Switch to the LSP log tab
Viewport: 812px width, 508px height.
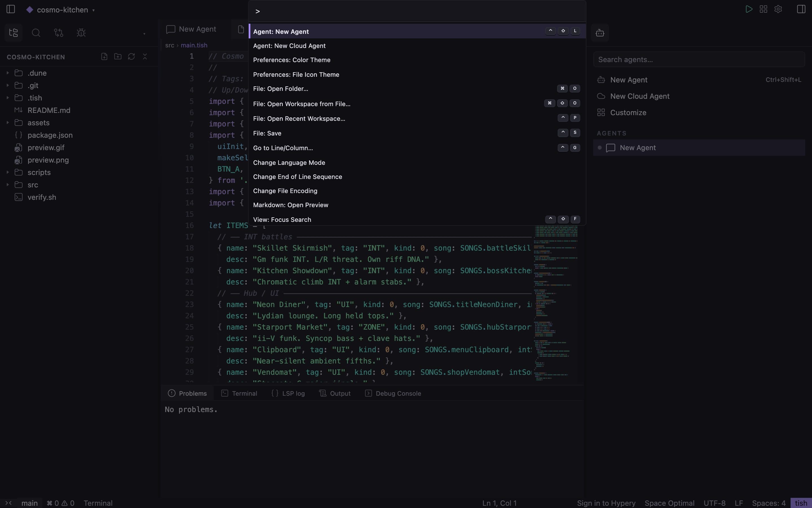[x=288, y=393]
